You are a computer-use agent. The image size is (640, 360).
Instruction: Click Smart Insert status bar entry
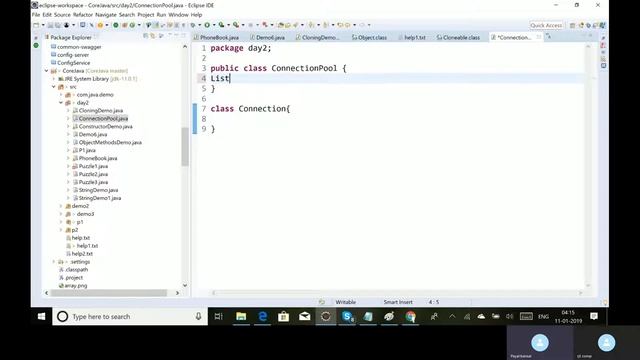pos(398,302)
